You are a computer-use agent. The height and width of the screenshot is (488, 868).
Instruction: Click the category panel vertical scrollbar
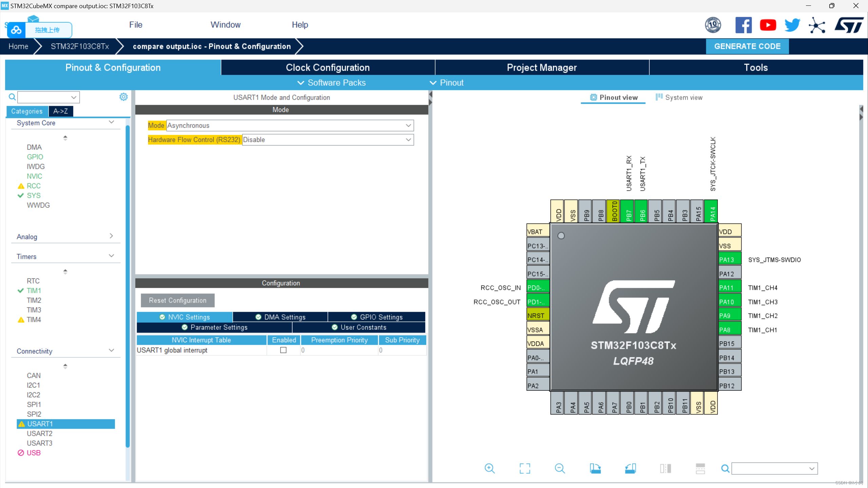(x=127, y=286)
